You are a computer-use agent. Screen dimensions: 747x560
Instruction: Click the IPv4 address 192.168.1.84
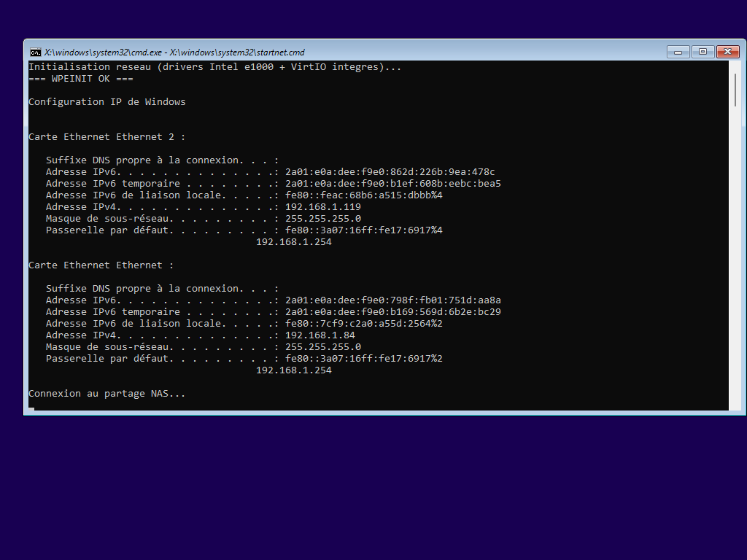[320, 335]
